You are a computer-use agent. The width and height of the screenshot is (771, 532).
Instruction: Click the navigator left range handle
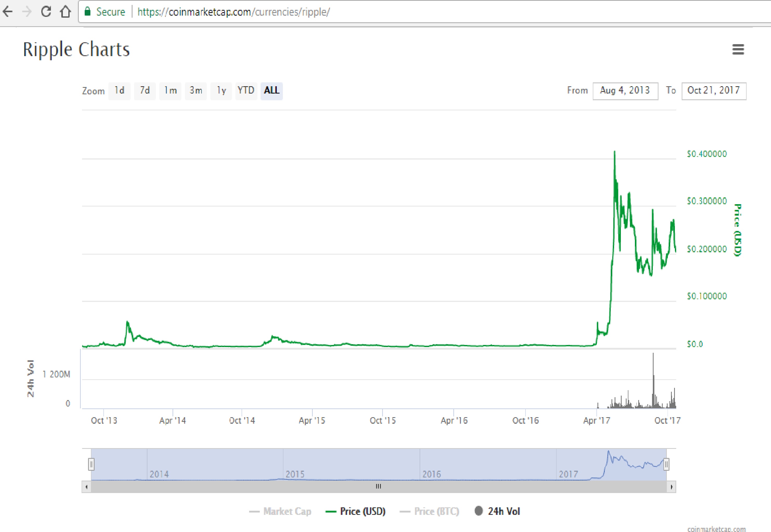pyautogui.click(x=91, y=464)
